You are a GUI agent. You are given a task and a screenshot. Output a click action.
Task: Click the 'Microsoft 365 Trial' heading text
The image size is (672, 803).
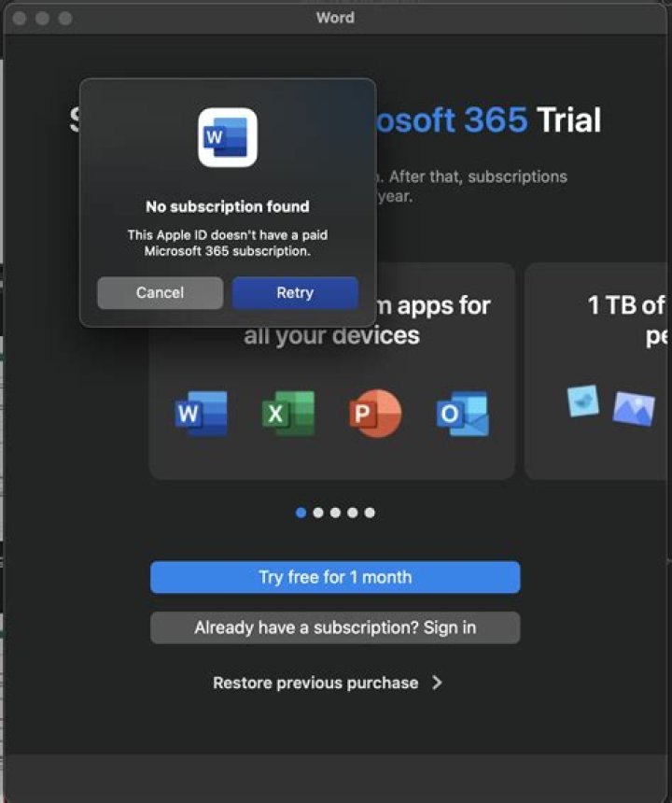pyautogui.click(x=488, y=120)
